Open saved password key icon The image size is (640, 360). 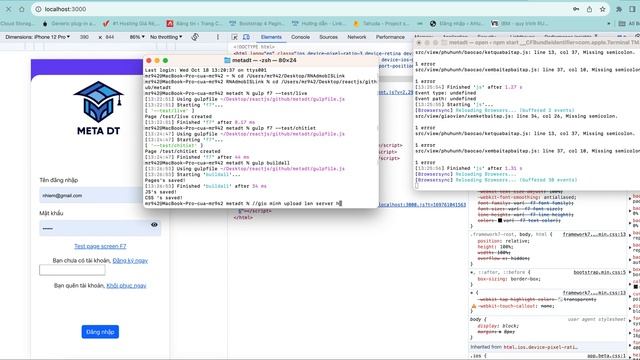pyautogui.click(x=576, y=9)
